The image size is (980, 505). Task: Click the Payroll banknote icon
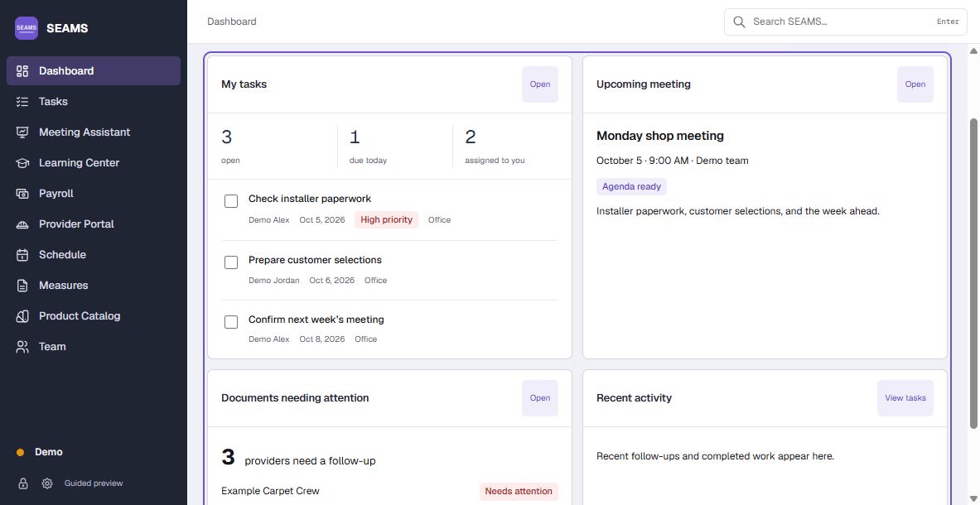point(22,194)
